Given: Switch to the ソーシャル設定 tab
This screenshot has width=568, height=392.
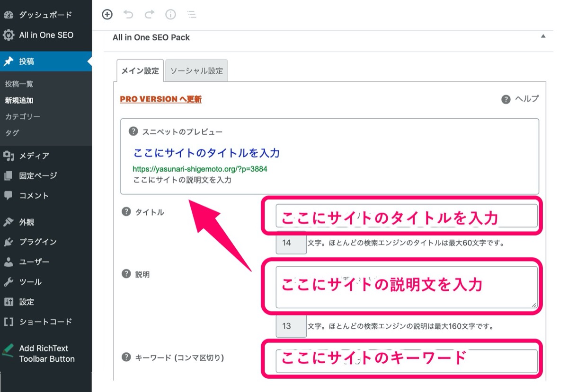Looking at the screenshot, I should pos(196,71).
